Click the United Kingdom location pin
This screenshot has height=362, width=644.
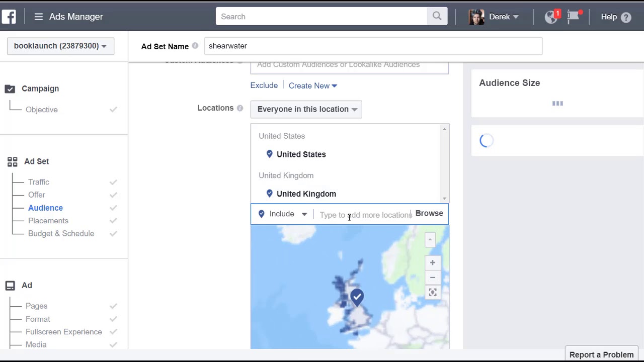[270, 193]
